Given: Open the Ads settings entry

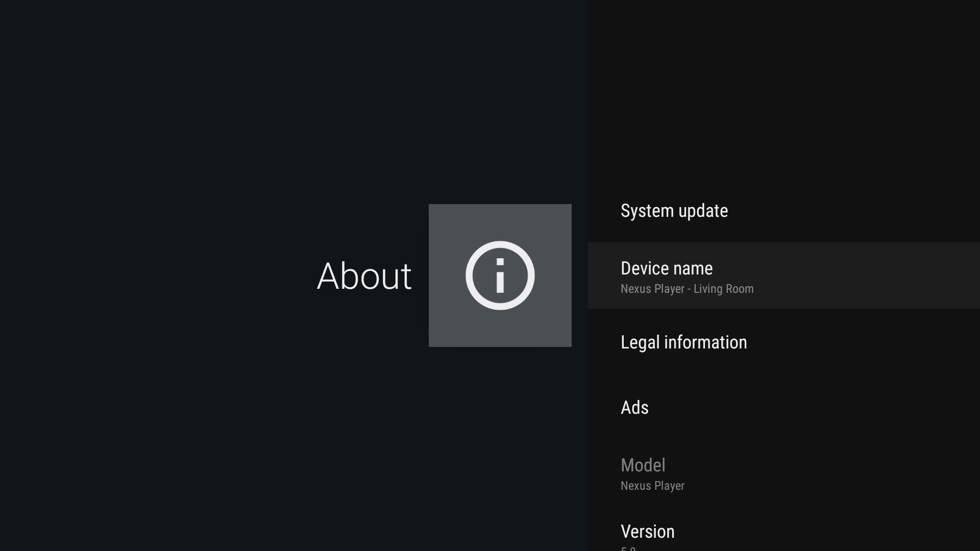Looking at the screenshot, I should coord(634,408).
